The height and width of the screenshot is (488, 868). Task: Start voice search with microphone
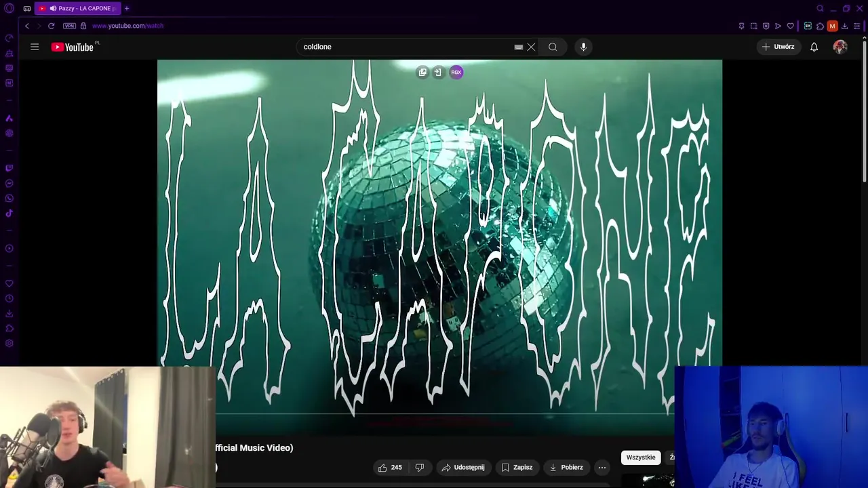click(583, 47)
